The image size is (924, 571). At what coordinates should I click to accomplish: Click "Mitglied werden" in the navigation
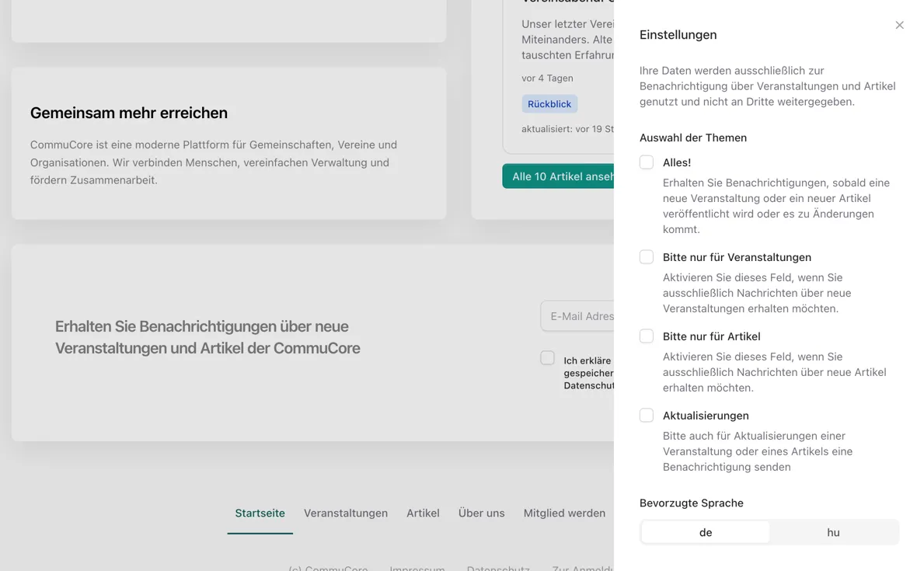564,513
